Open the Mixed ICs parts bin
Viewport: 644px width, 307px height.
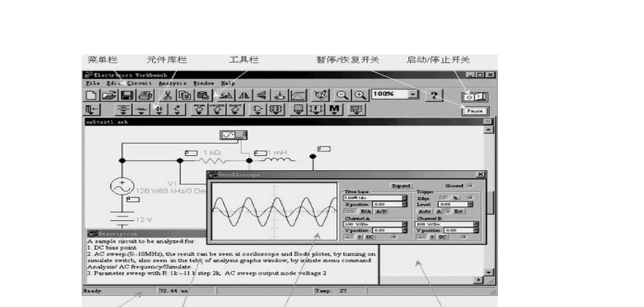[x=217, y=110]
